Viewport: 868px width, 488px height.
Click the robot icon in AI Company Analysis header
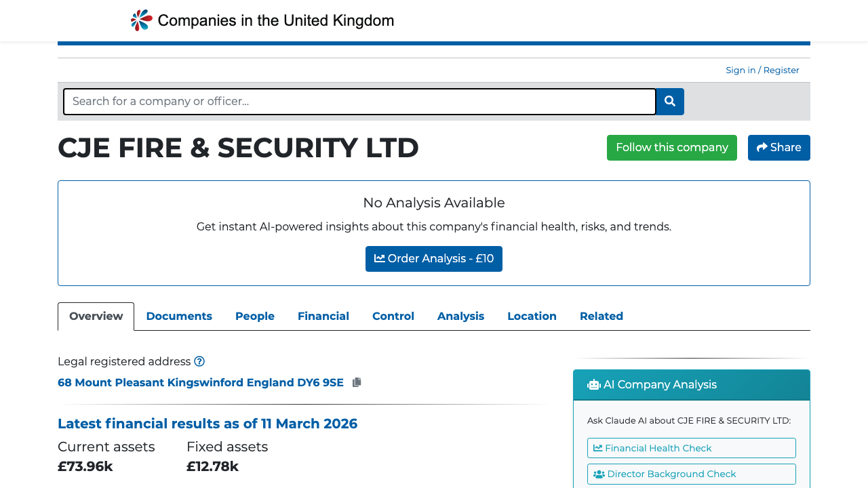pos(593,384)
